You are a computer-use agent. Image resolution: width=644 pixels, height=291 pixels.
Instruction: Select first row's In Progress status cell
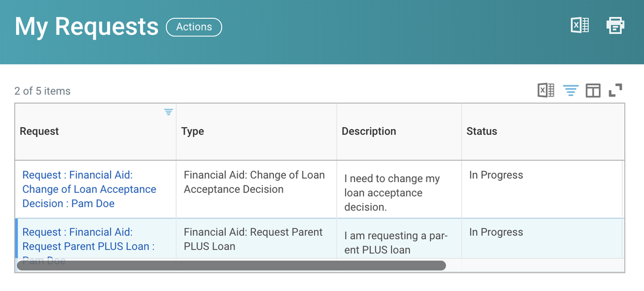pyautogui.click(x=542, y=189)
